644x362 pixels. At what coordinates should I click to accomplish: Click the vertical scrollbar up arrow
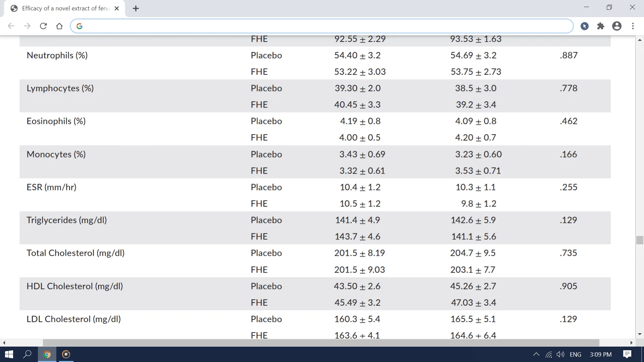(640, 40)
